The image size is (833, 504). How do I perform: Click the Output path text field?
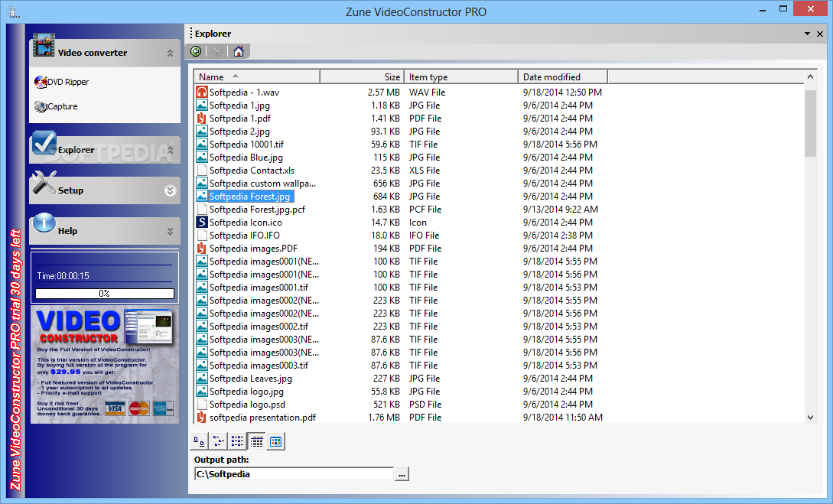294,473
